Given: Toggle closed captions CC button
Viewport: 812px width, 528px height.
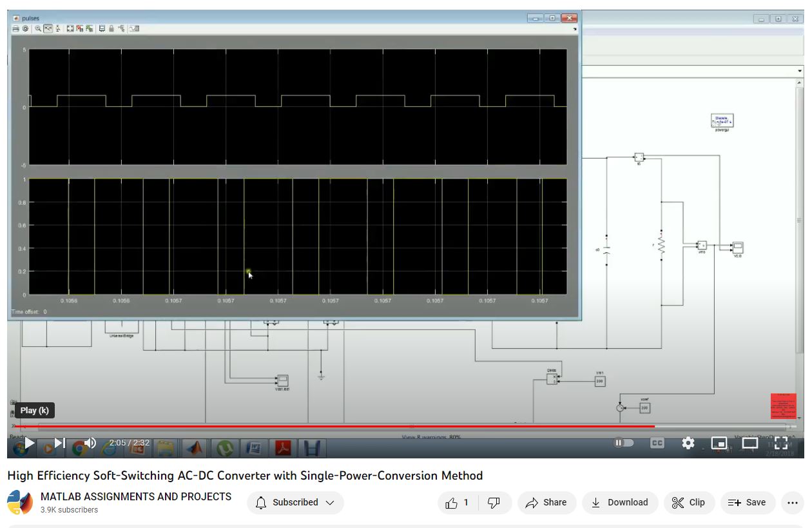Looking at the screenshot, I should click(657, 443).
